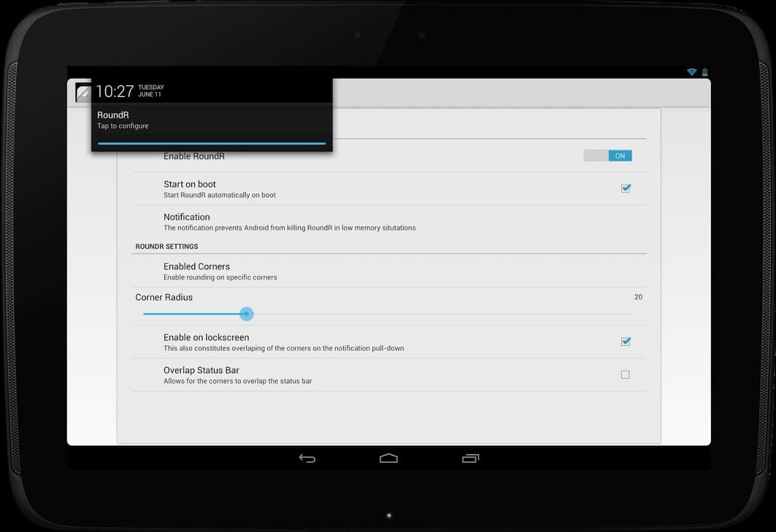Uncheck the Start on boot checkbox

[625, 189]
